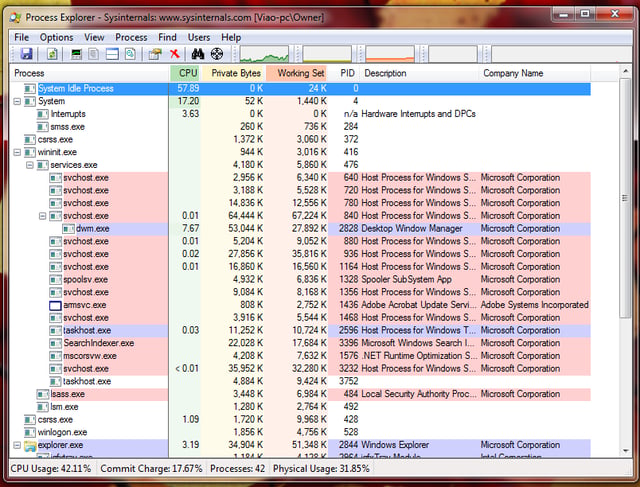Open the Options menu
This screenshot has height=487, width=640.
click(56, 38)
